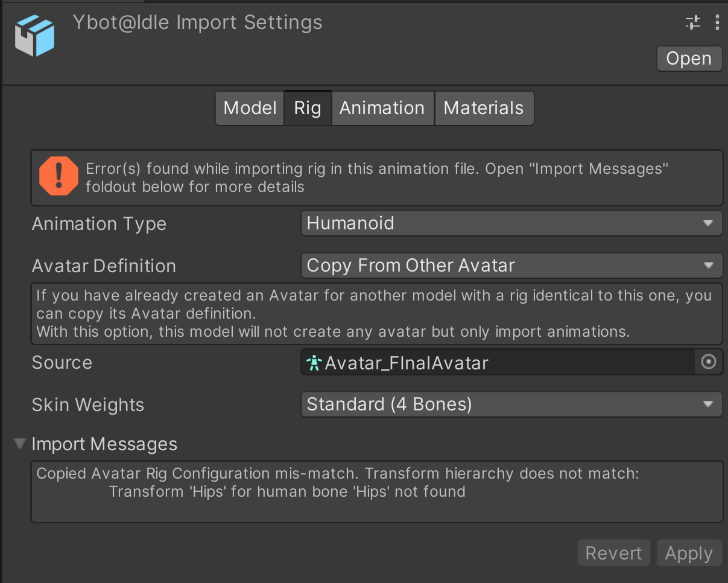Click the Ybot@Idle import settings cube icon
728x583 pixels.
[x=34, y=35]
